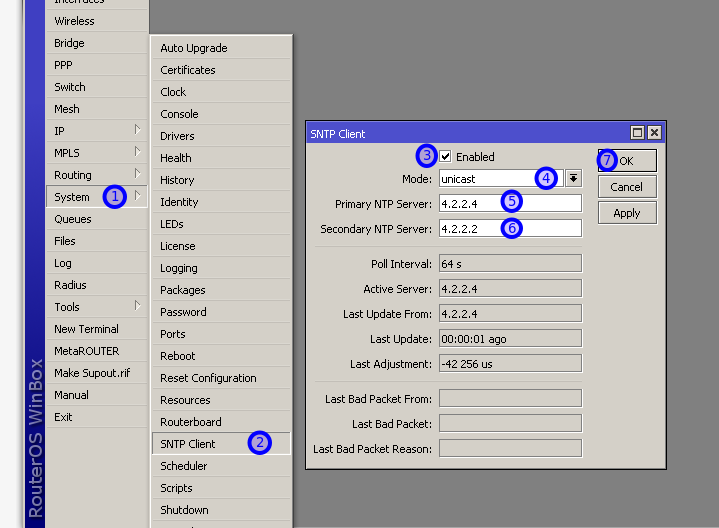Screen dimensions: 719x528
Task: Expand the IP submenu
Action: tap(95, 131)
